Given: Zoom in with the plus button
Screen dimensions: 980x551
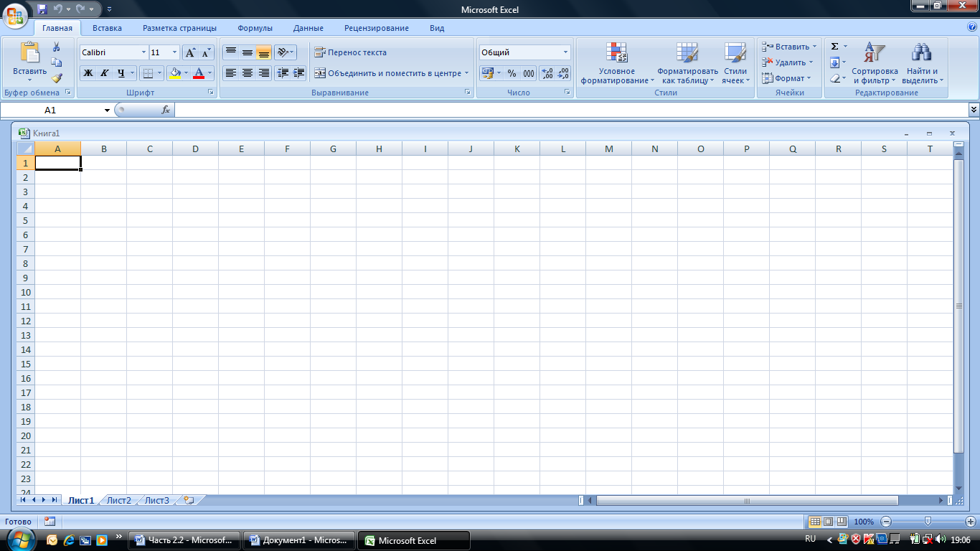Looking at the screenshot, I should [971, 522].
